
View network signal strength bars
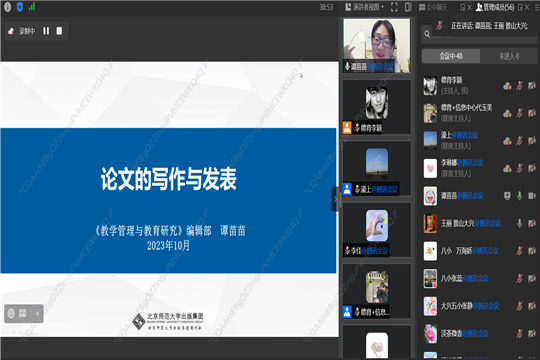(x=32, y=7)
